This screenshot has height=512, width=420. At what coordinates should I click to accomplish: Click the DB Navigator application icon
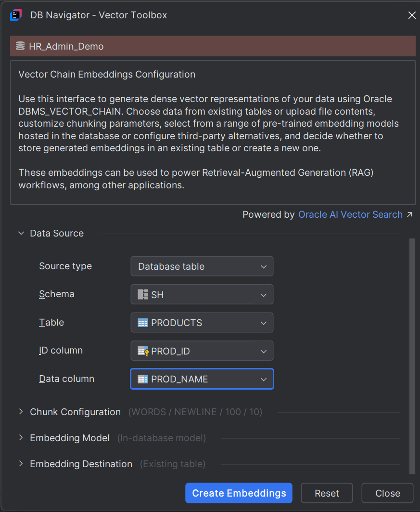coord(16,15)
